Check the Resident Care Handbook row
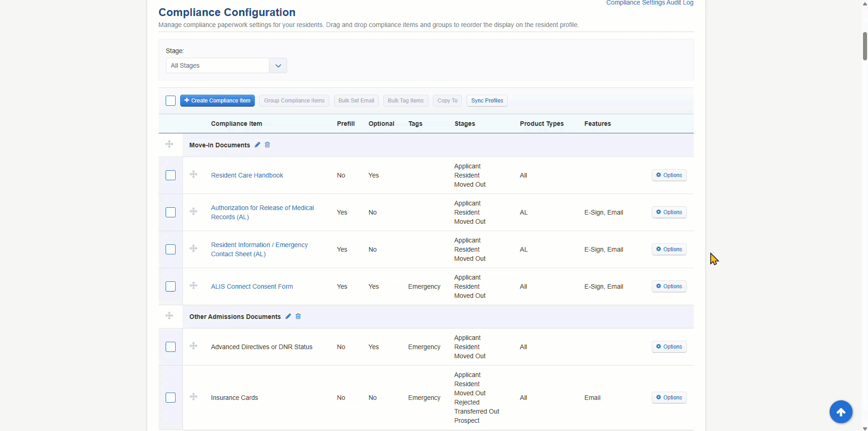The width and height of the screenshot is (868, 431). [171, 175]
